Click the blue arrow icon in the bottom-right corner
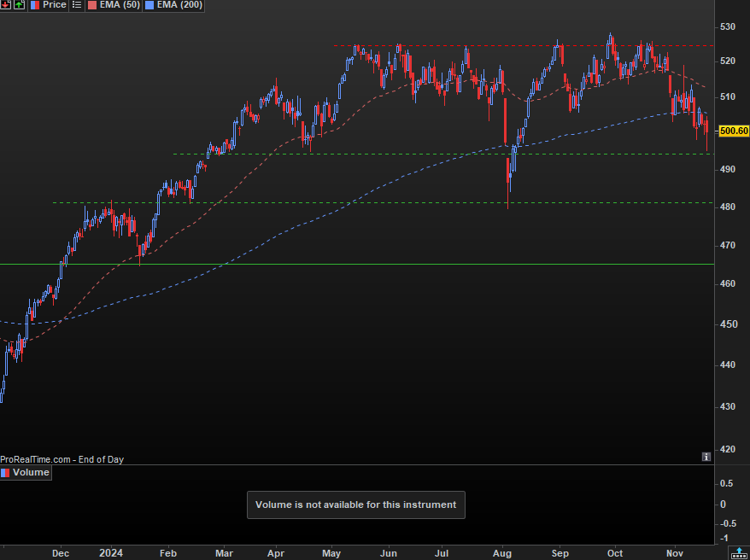The width and height of the screenshot is (750, 560). (740, 553)
